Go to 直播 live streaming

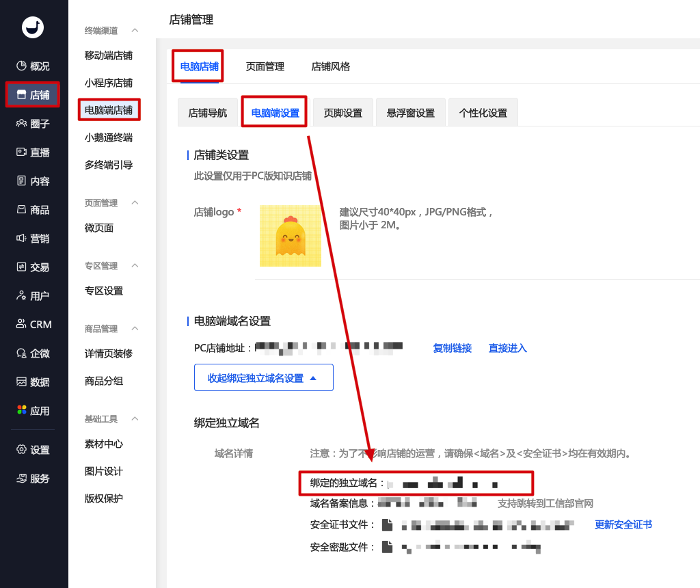coord(33,152)
